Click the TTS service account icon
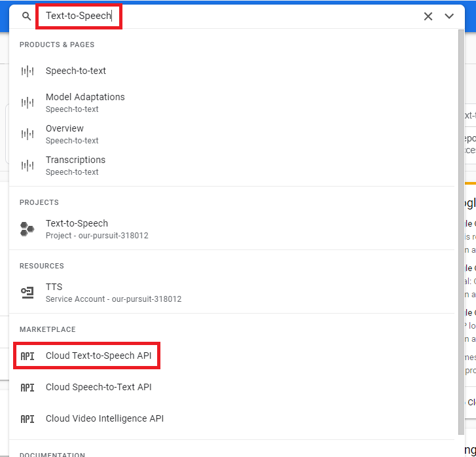Screen dimensions: 476x457 click(27, 293)
